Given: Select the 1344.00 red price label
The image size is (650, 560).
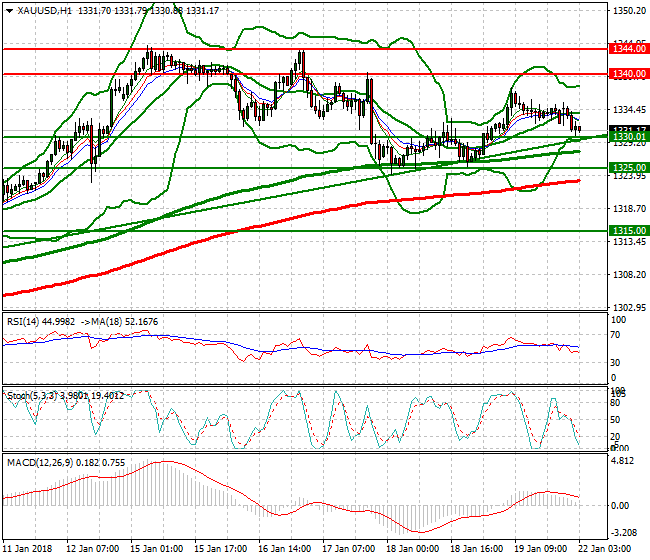Looking at the screenshot, I should tap(629, 49).
